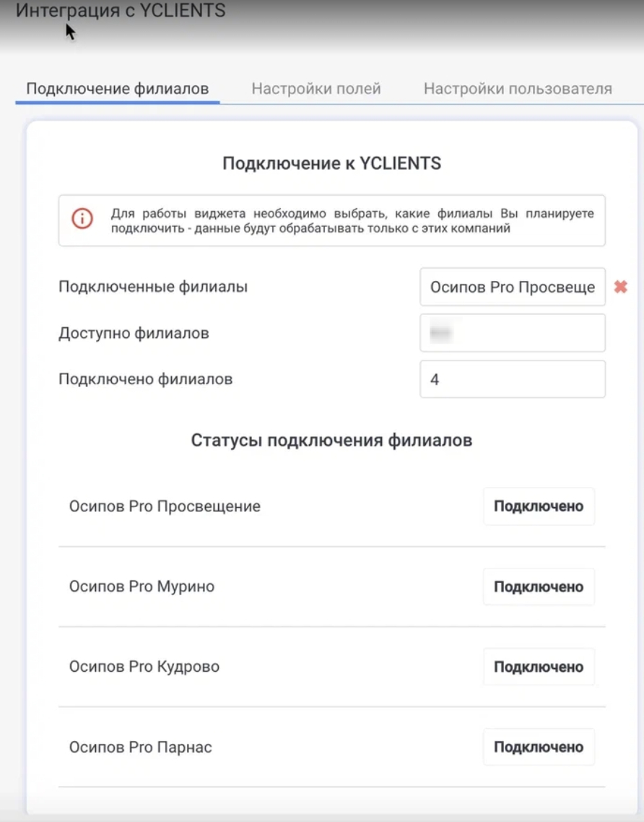The height and width of the screenshot is (822, 644).
Task: Click the Осипов Pro Кудрово branch name
Action: (144, 667)
